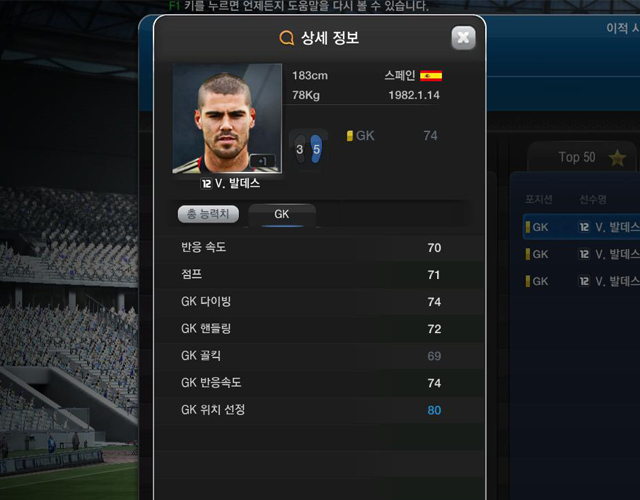Click the Spain flag icon

431,76
